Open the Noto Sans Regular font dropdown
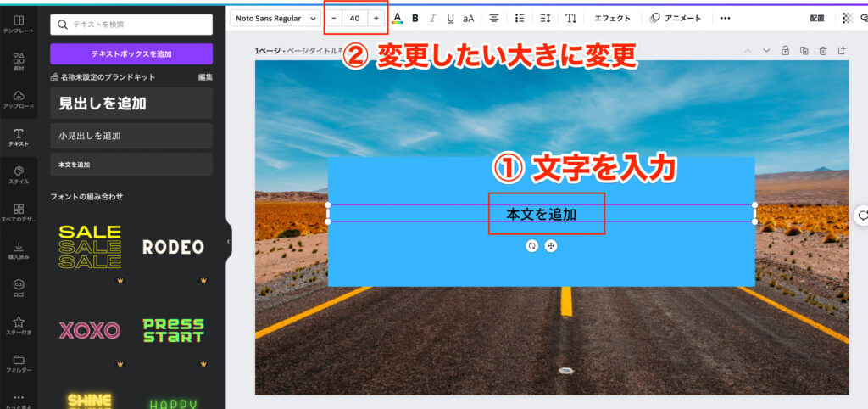Screen dimensions: 868x409 (275, 19)
